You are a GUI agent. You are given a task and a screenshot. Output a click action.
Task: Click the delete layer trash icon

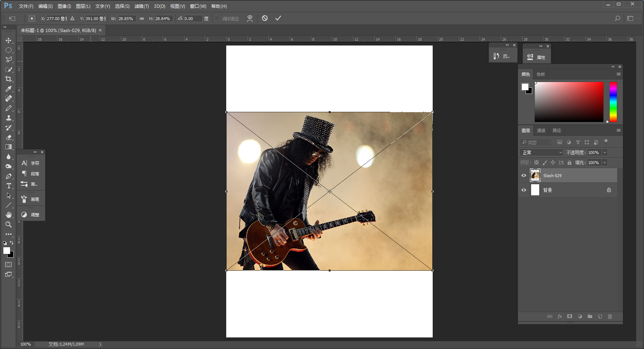click(x=610, y=317)
